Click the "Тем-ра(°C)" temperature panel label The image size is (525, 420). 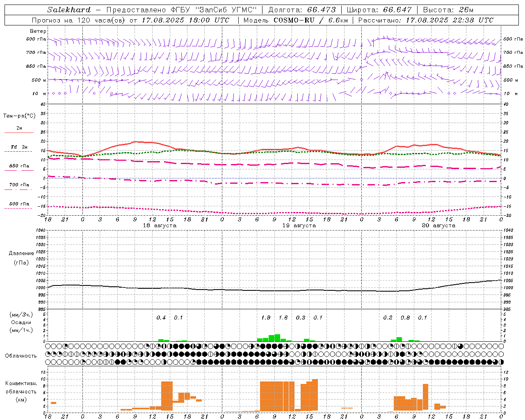(19, 116)
